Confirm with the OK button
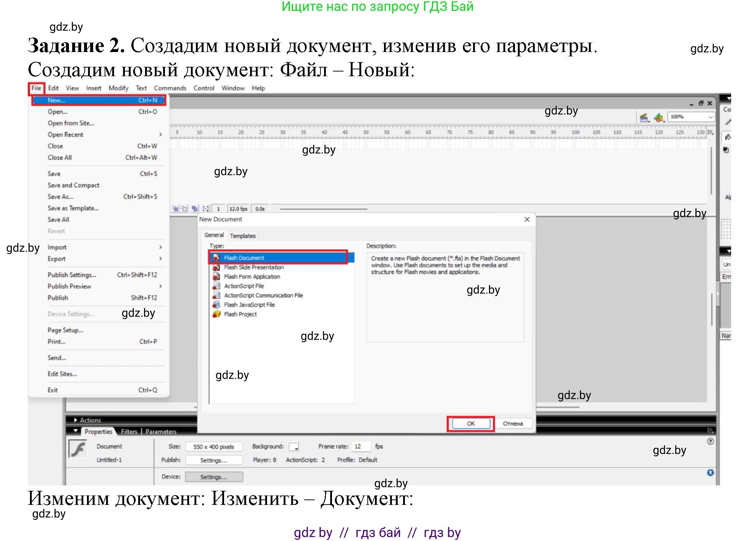Image resolution: width=756 pixels, height=541 pixels. pyautogui.click(x=471, y=423)
